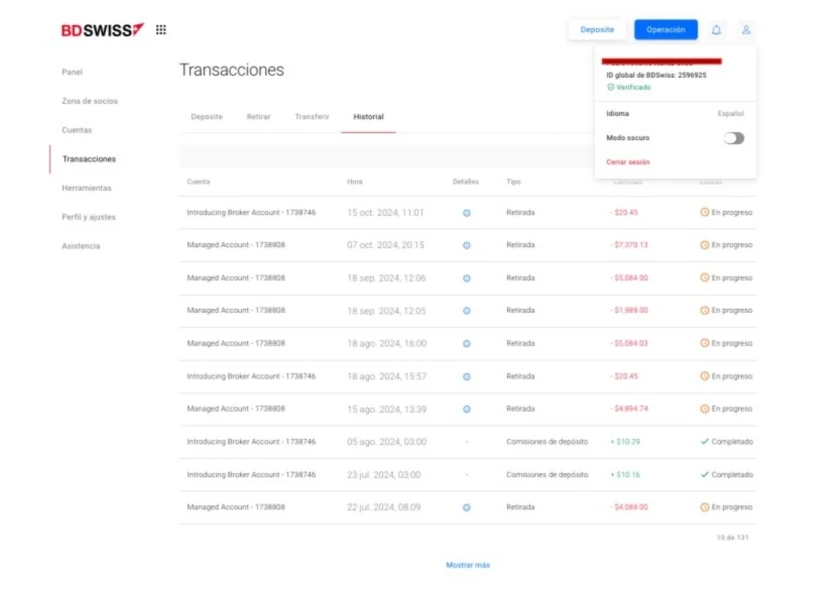Click Mostrar más to load transactions
Viewport: 817px width, 600px height.
(x=468, y=565)
